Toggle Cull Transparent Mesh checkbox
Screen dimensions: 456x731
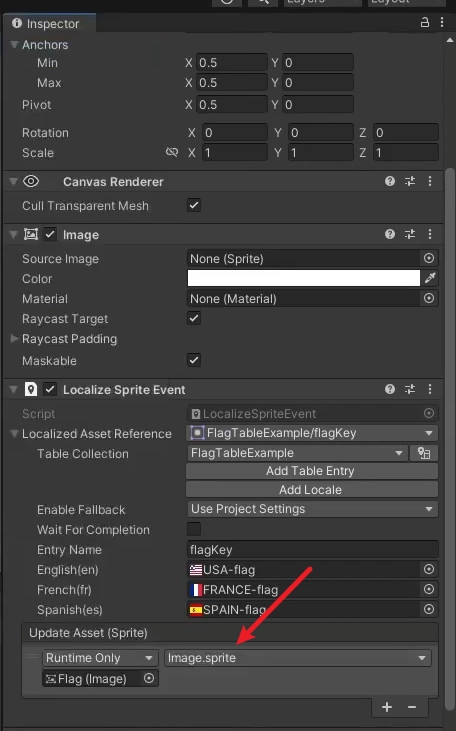(x=194, y=205)
